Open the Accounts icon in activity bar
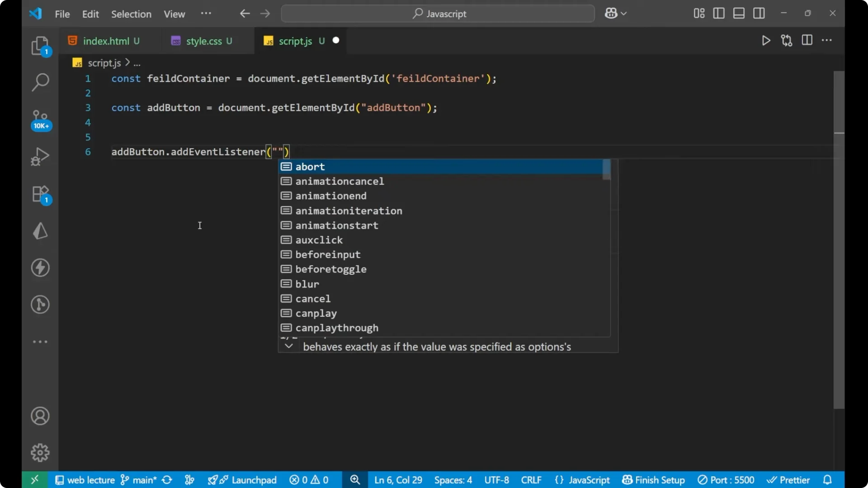The width and height of the screenshot is (868, 488). (x=40, y=416)
